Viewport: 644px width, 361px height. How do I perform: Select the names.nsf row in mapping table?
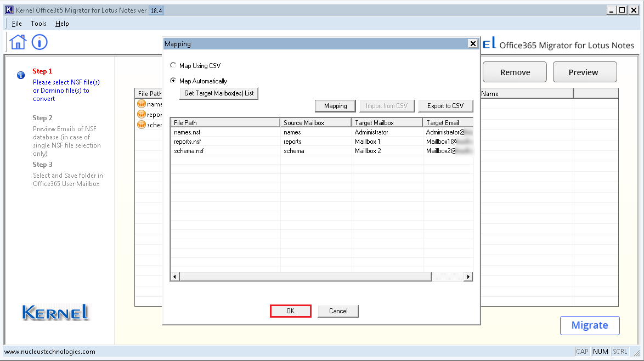click(322, 132)
